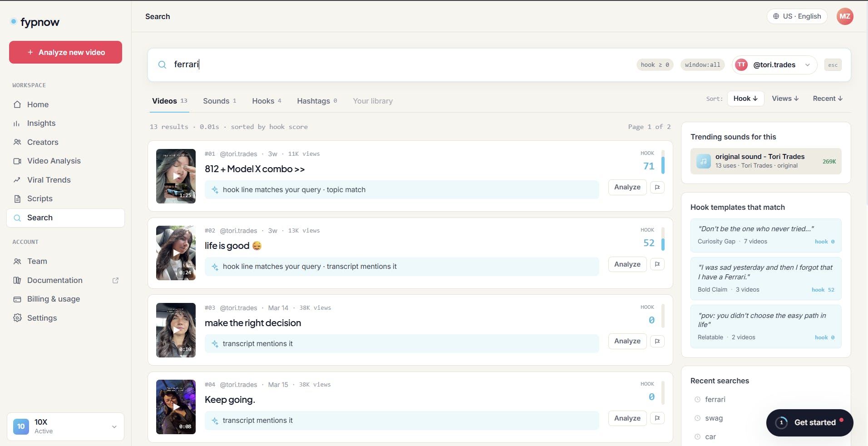Click the Scripts document icon
Viewport: 868px width, 446px height.
point(17,198)
